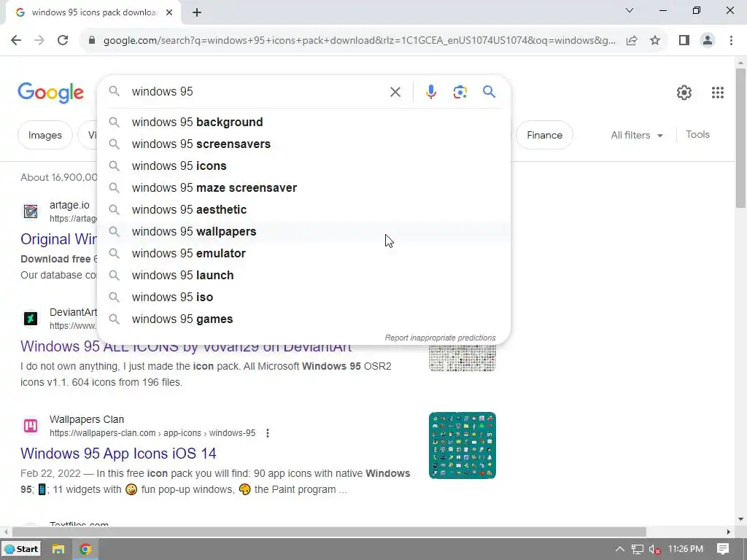The width and height of the screenshot is (747, 560).
Task: Show hidden system tray icons
Action: click(x=620, y=549)
